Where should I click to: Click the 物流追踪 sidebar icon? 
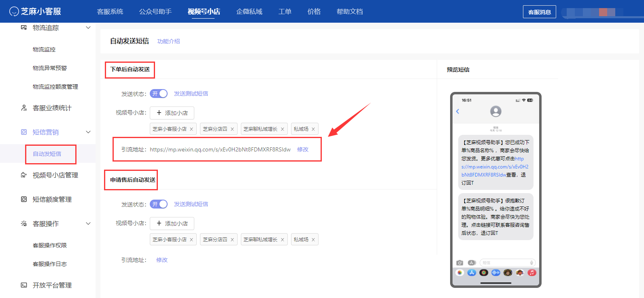[24, 28]
